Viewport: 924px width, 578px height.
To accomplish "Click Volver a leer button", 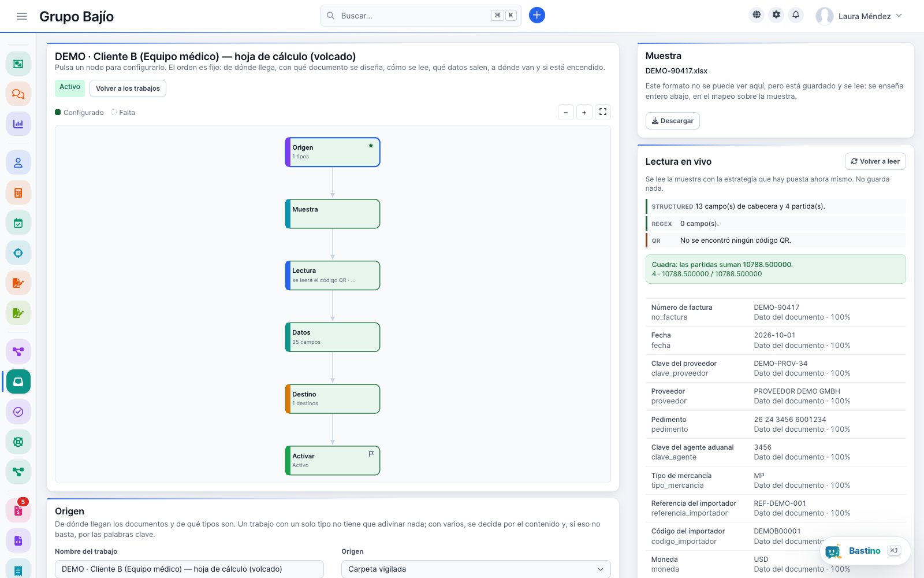I will [875, 161].
